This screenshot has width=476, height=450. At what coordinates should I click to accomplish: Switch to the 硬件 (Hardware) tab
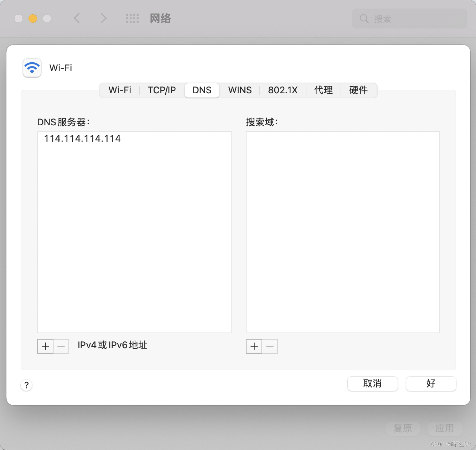click(x=358, y=90)
